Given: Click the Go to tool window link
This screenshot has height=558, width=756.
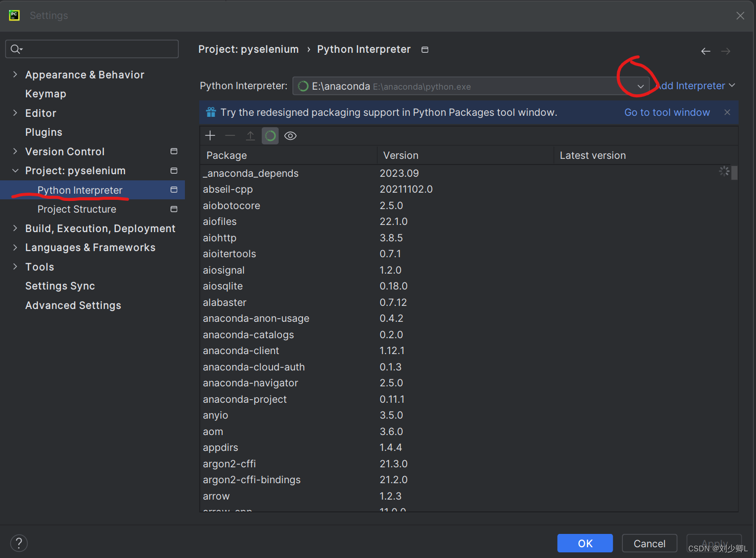Looking at the screenshot, I should pos(667,112).
